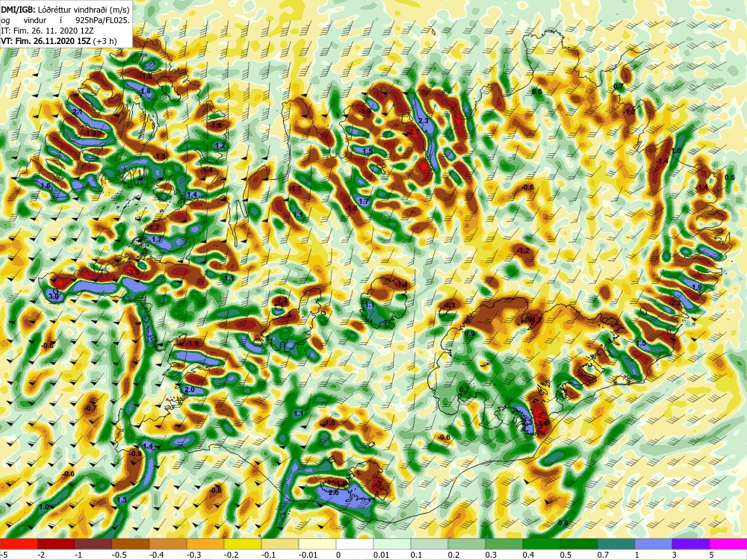Screen dimensions: 747x560
Task: Pick the maroon swatch between -1 and -0.5
Action: 93,544
